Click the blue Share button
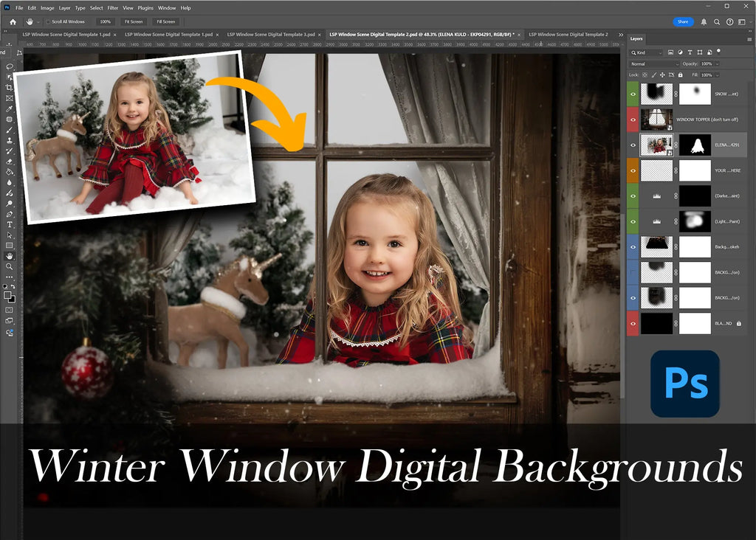This screenshot has width=756, height=540. [683, 21]
